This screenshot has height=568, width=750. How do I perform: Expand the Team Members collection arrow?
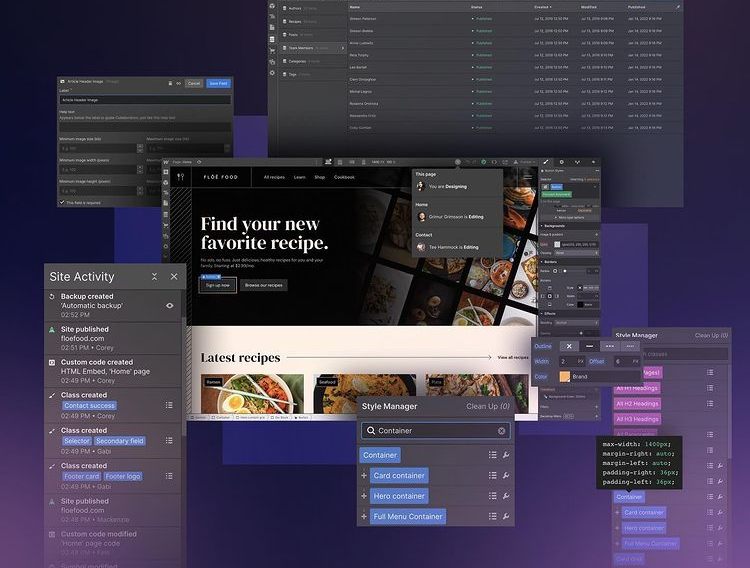(342, 48)
